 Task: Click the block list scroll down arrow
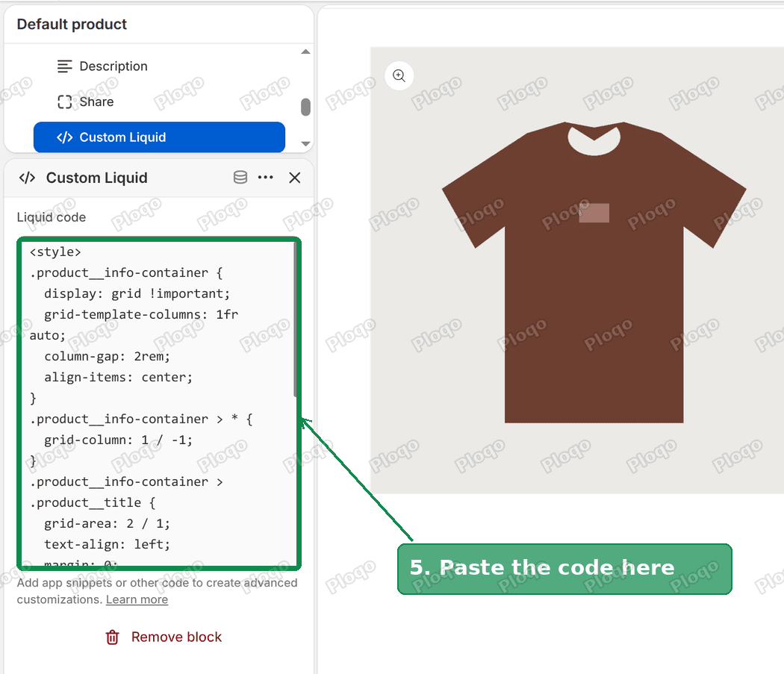305,143
